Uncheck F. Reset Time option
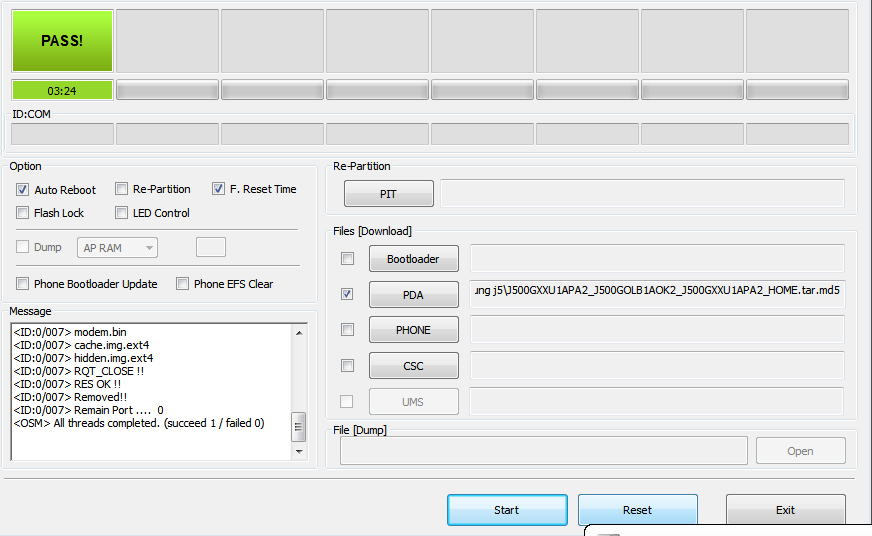This screenshot has width=872, height=536. pyautogui.click(x=219, y=189)
